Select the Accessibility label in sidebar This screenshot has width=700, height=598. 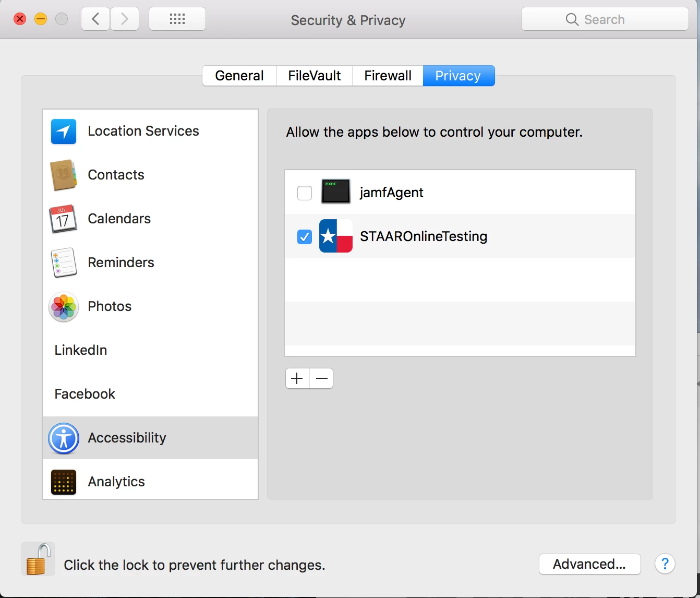(x=127, y=438)
